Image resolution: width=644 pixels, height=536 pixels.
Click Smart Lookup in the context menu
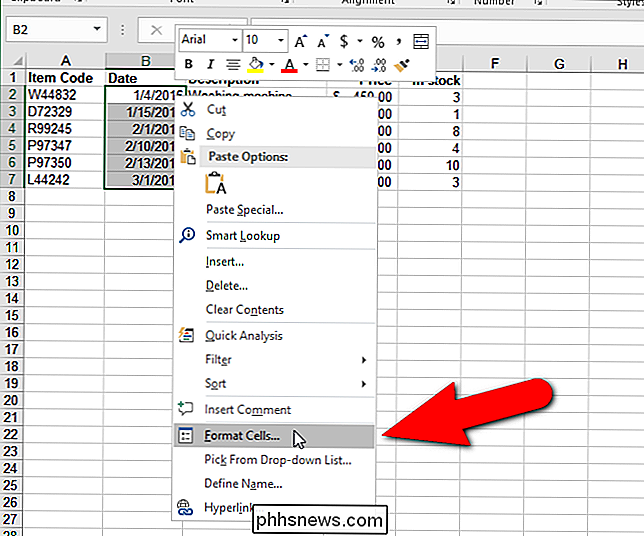pos(242,236)
